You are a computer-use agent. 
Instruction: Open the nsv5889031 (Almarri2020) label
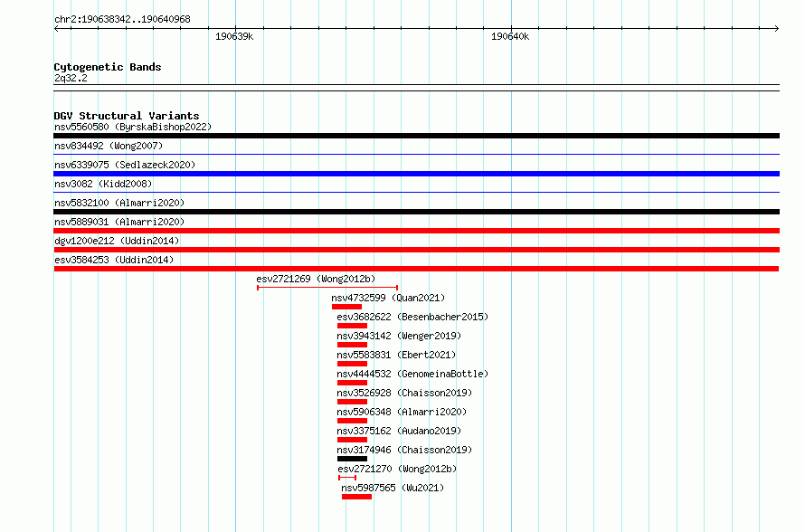[x=119, y=222]
